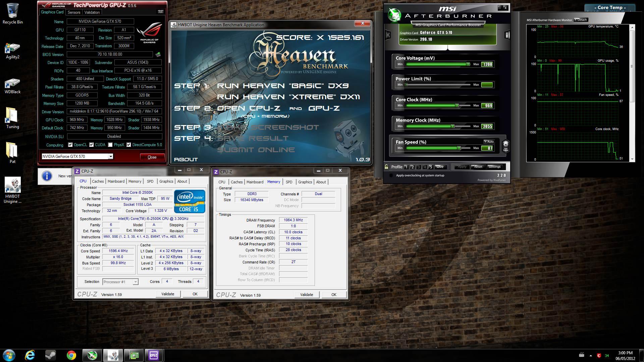Open Recycle Bin desktop icon
The height and width of the screenshot is (362, 644).
13,14
